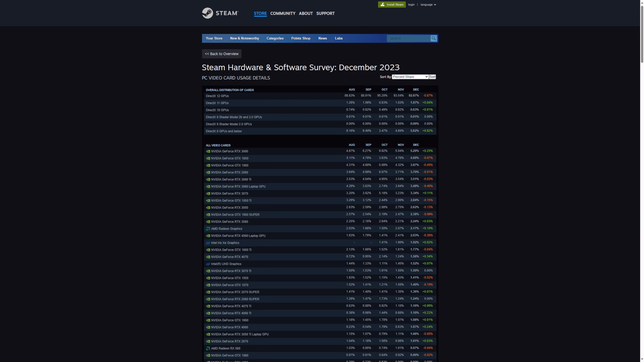Screen dimensions: 644x362
Task: Click NVIDIA icon beside RTX 4070 Ti
Action: (208, 306)
